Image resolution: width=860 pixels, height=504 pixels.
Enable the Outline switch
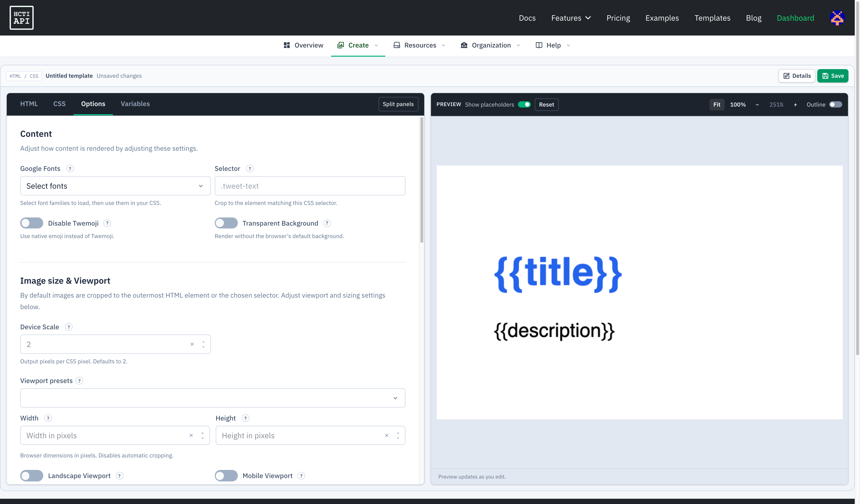[835, 104]
